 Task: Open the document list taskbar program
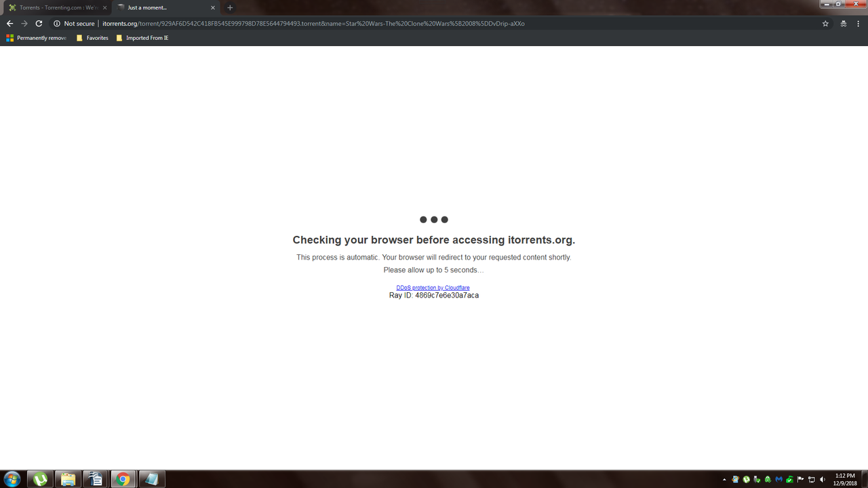96,479
